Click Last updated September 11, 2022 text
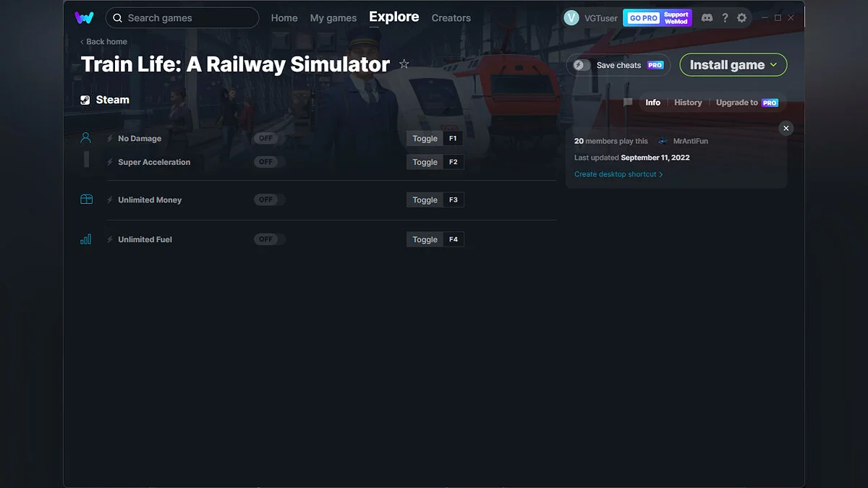 [632, 158]
